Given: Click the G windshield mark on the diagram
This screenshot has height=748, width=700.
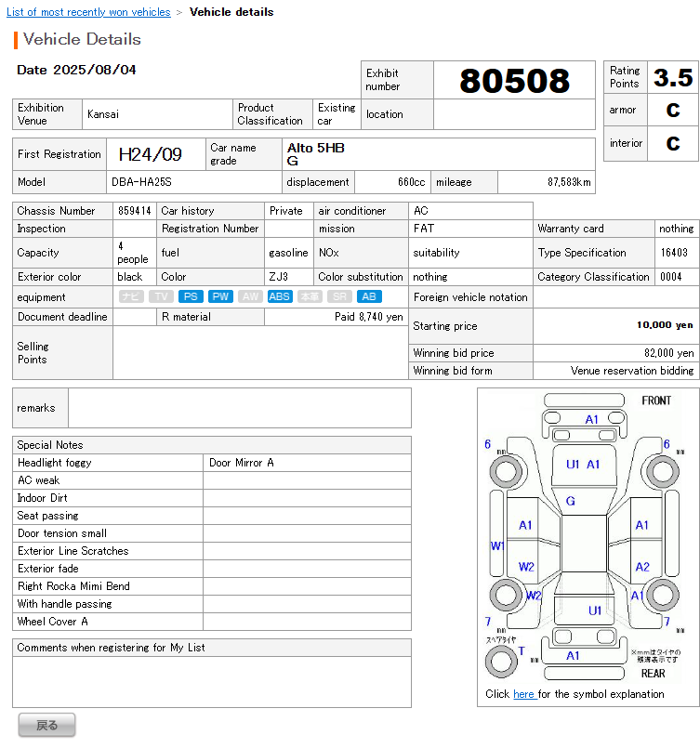Looking at the screenshot, I should 570,501.
